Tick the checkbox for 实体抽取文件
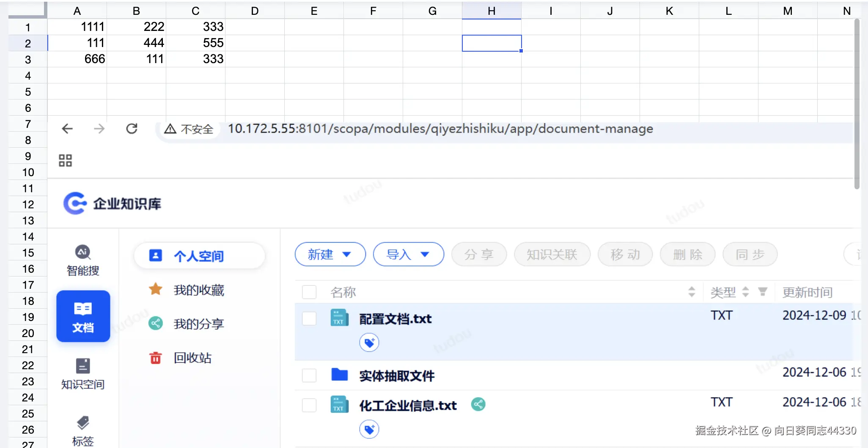The image size is (868, 448). pos(309,375)
